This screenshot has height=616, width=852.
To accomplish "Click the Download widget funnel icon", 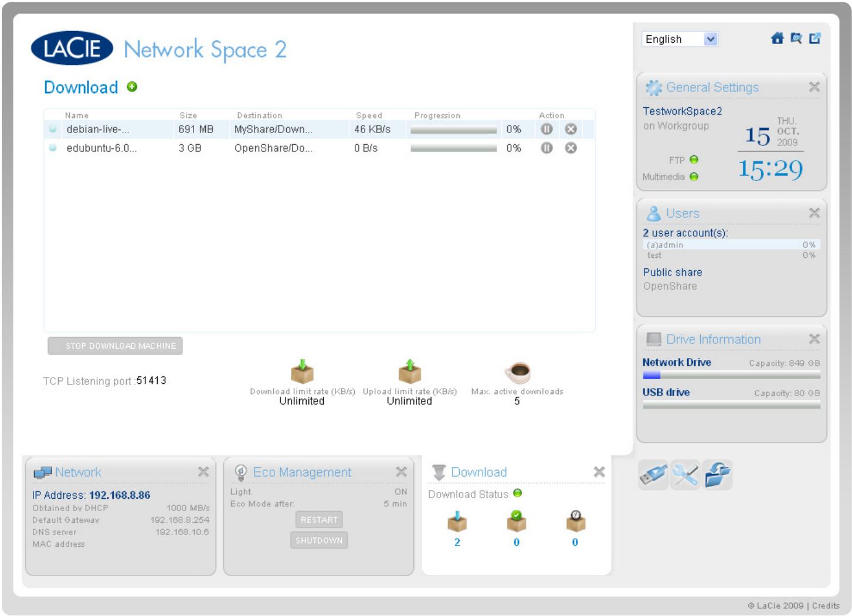I will point(439,472).
